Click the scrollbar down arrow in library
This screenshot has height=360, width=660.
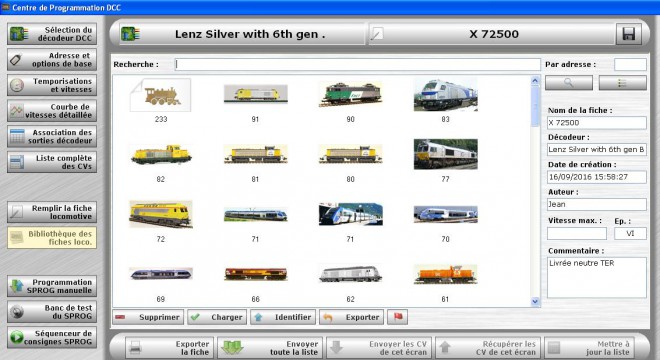click(x=535, y=301)
